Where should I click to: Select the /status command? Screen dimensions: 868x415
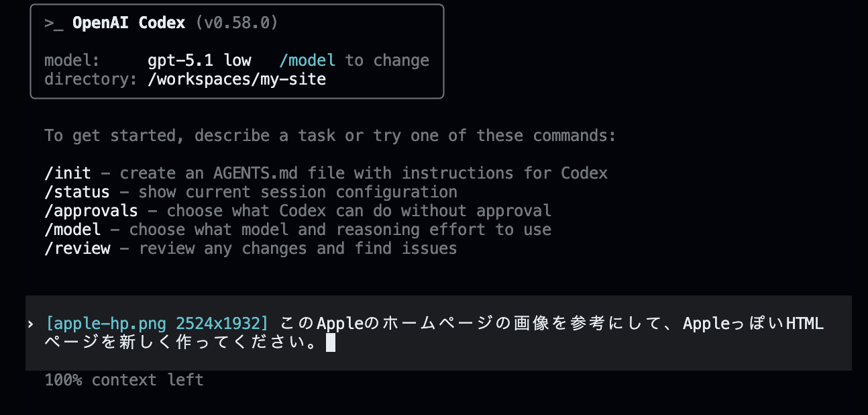point(77,192)
